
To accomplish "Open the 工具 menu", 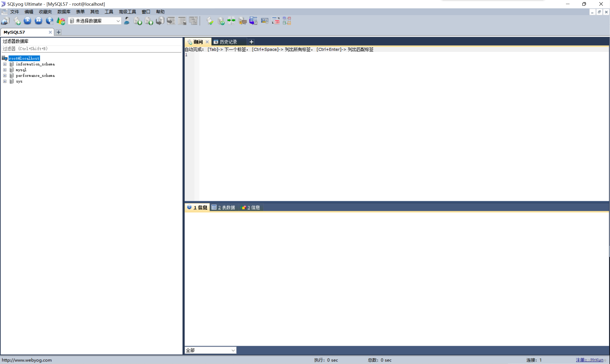I will pos(109,11).
